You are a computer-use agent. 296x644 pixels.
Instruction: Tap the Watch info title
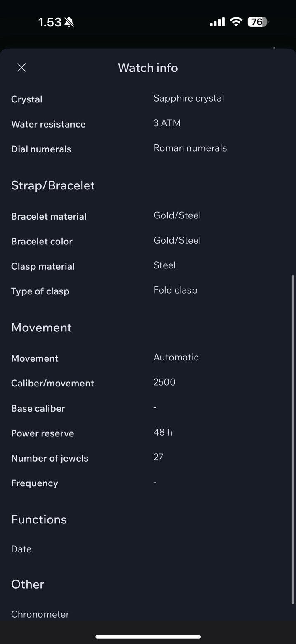[148, 68]
